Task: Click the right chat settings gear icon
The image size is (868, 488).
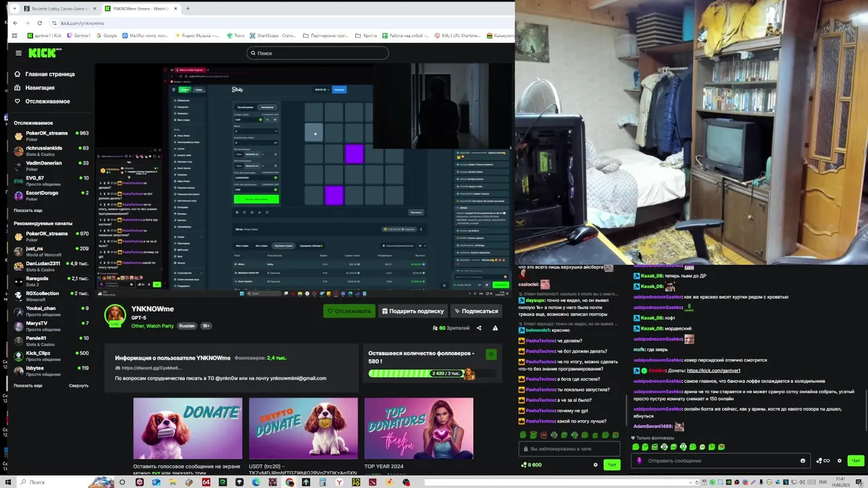Action: pyautogui.click(x=840, y=461)
